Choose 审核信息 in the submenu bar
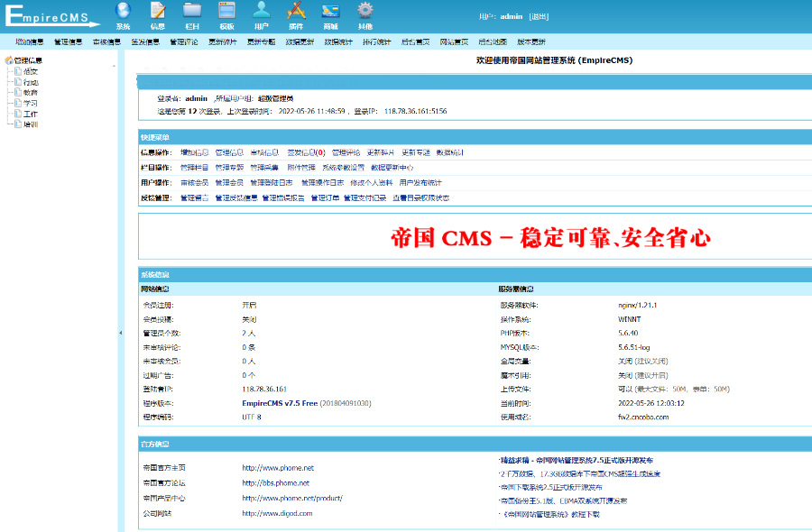The image size is (812, 532). [106, 41]
